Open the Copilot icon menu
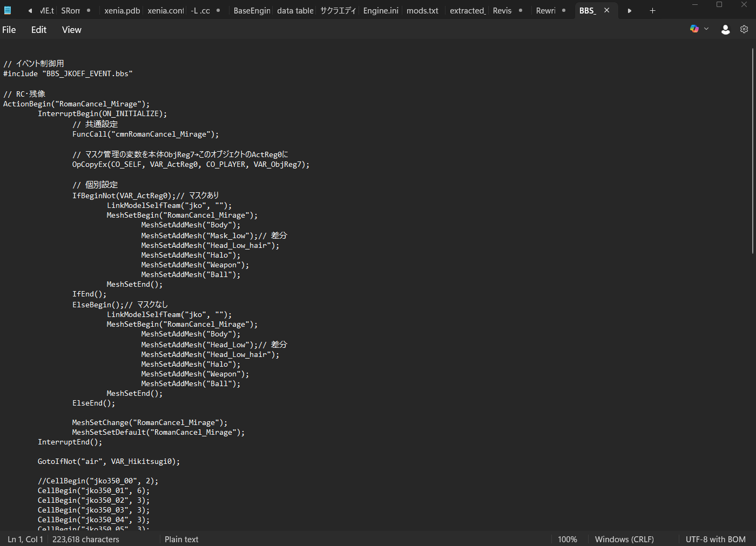This screenshot has height=546, width=756. pos(694,29)
